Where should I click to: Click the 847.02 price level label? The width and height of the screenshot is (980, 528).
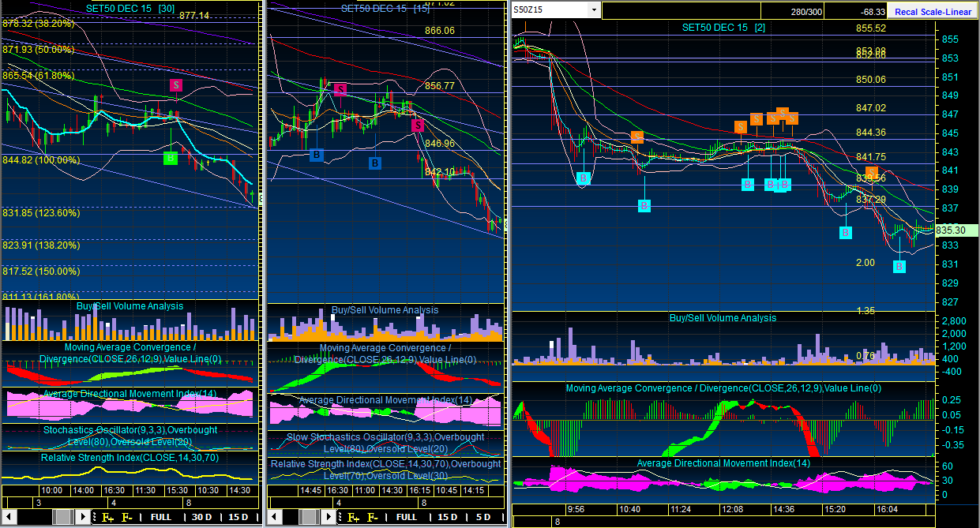(x=871, y=108)
